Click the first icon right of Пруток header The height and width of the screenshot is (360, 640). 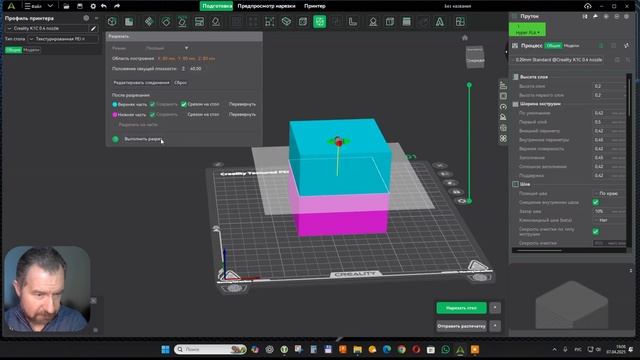(x=585, y=16)
